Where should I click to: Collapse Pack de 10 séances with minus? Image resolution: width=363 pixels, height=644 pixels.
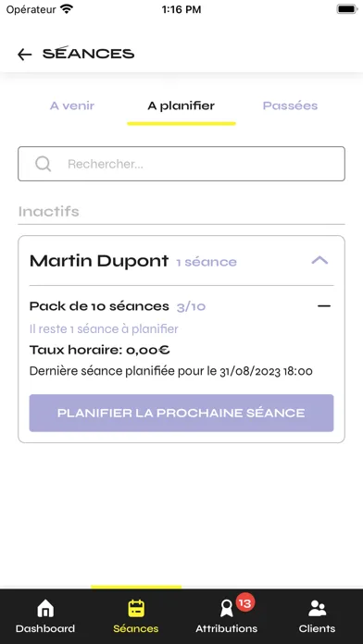[324, 306]
